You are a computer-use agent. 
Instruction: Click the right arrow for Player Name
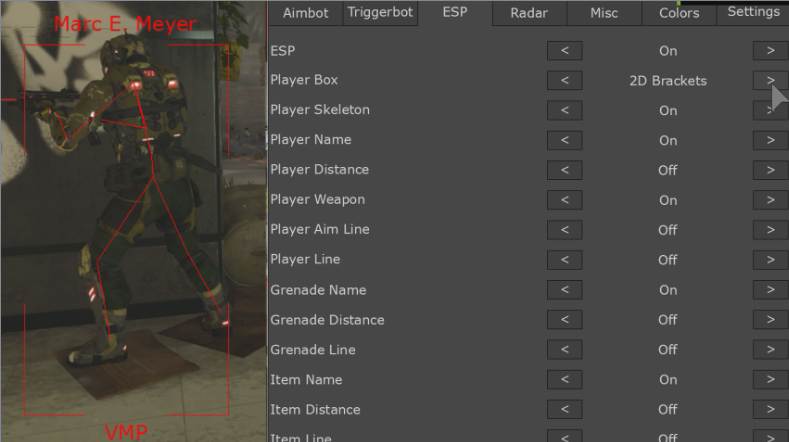[x=770, y=140]
